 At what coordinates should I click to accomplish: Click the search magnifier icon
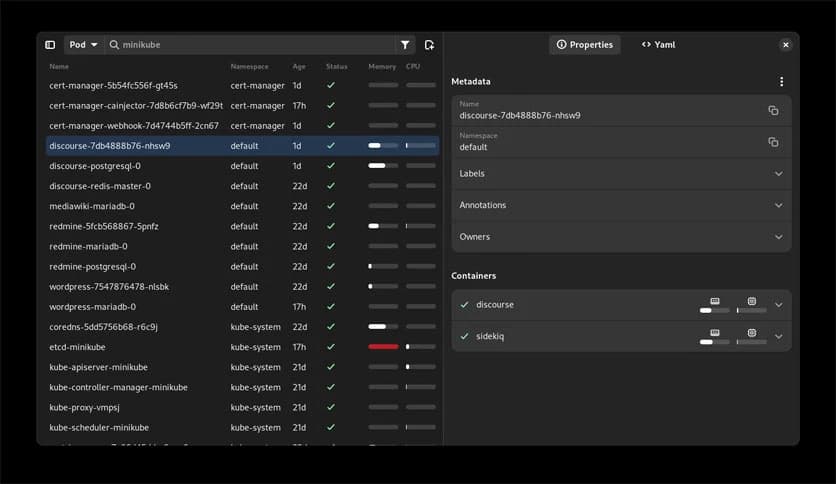(114, 45)
